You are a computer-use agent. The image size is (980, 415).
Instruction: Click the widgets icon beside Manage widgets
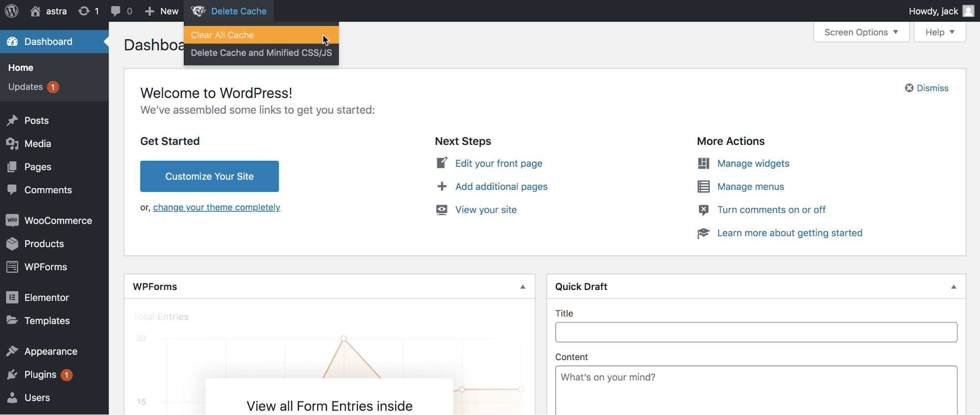click(x=704, y=163)
